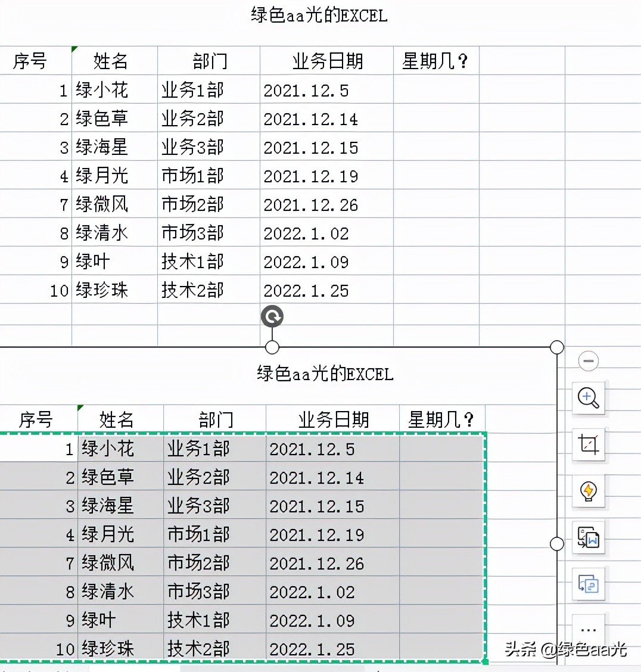Click the picture-to-Word convert icon

[589, 537]
